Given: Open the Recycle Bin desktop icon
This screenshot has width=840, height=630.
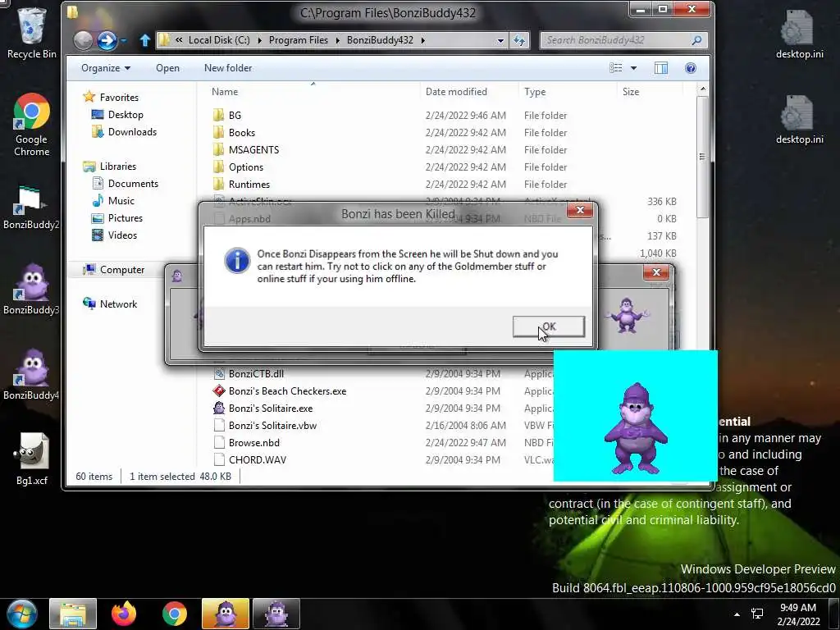Looking at the screenshot, I should point(31,32).
